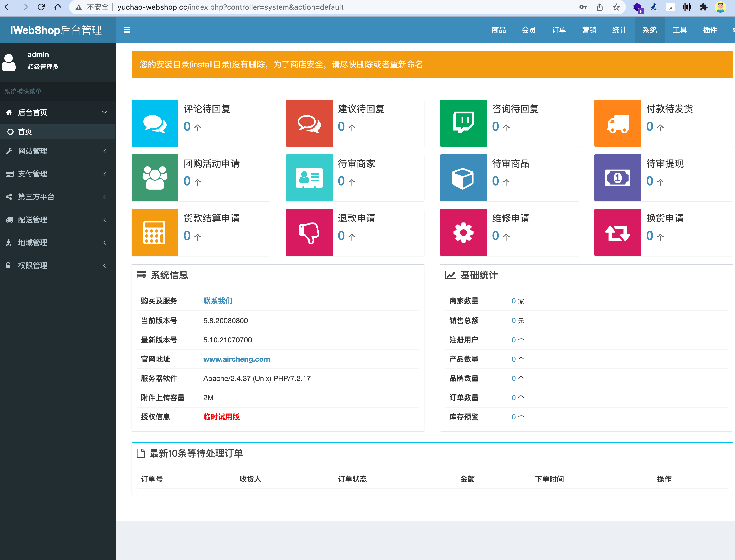Click the thumbs-down refund request icon
Image resolution: width=735 pixels, height=560 pixels.
(309, 232)
